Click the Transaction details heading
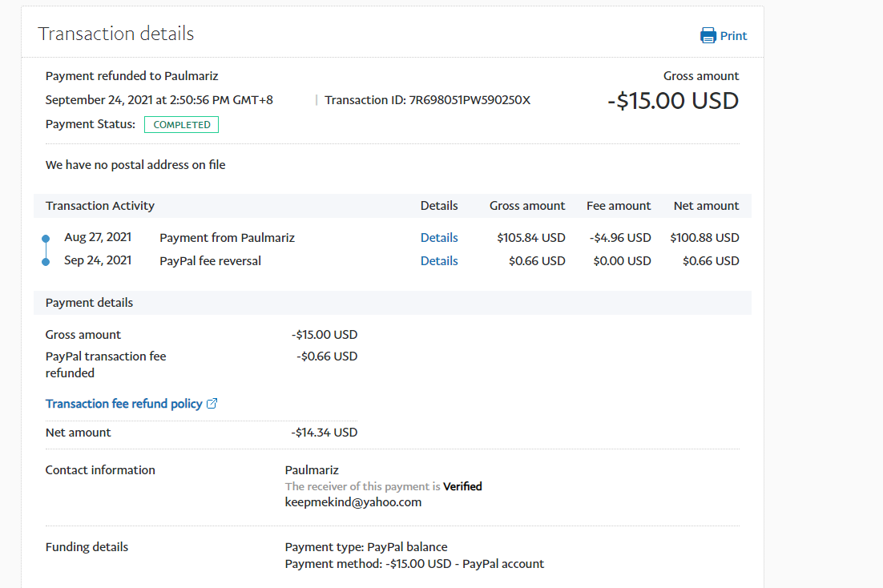This screenshot has height=588, width=883. tap(116, 34)
